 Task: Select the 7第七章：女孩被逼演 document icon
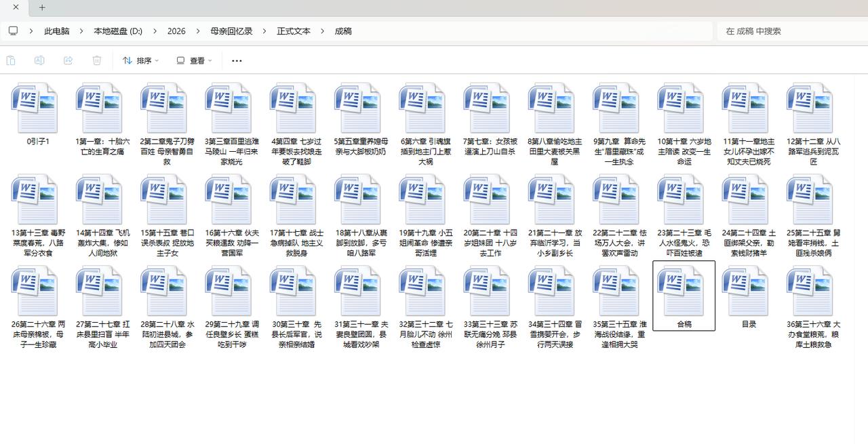coord(488,108)
